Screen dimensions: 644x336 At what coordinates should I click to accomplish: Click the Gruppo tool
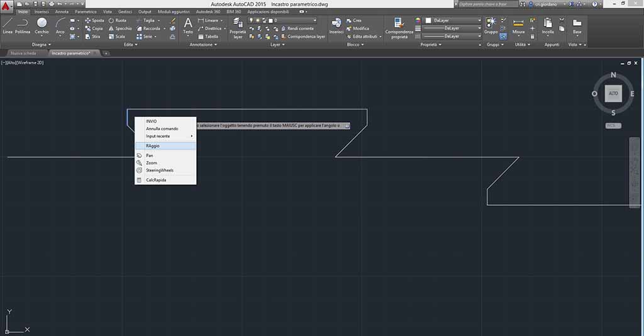(x=491, y=25)
